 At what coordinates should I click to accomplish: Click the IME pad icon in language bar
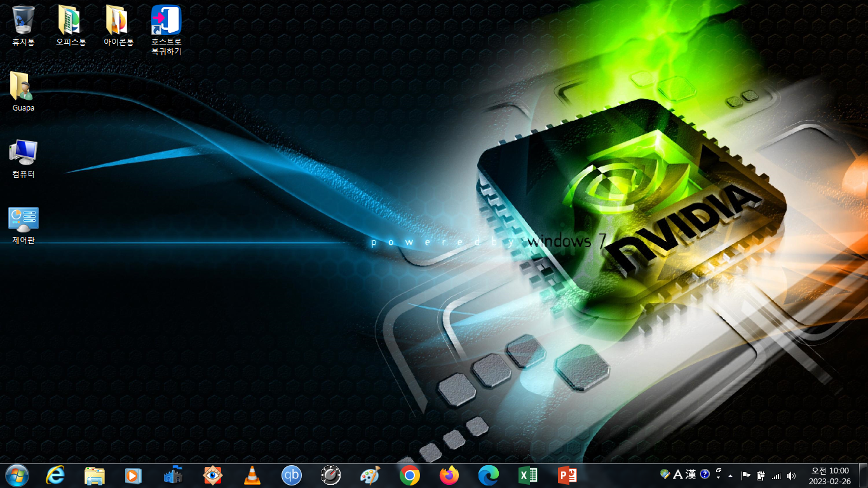(x=665, y=474)
